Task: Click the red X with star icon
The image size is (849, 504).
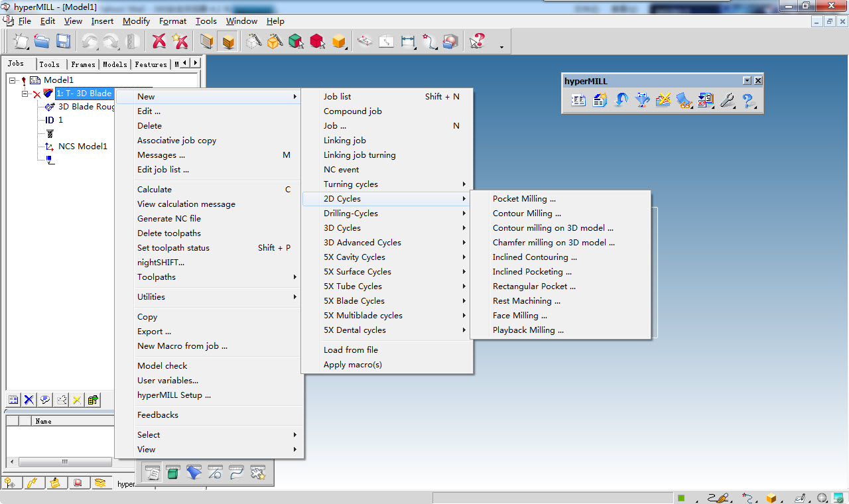Action: point(180,41)
